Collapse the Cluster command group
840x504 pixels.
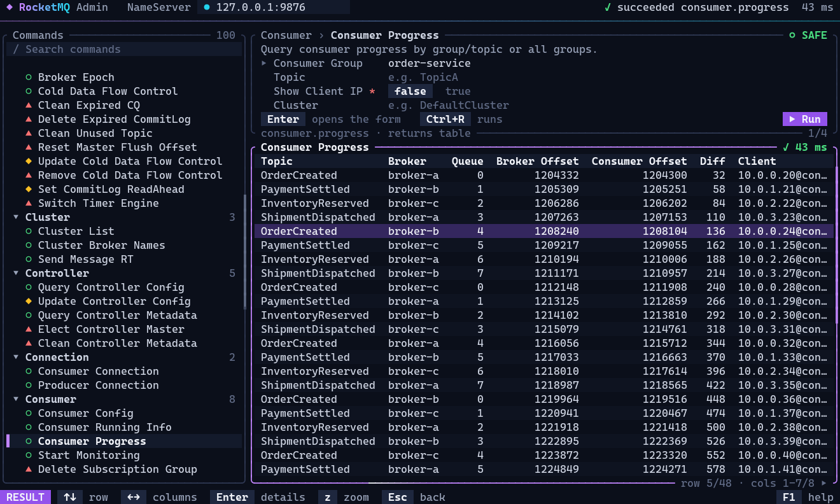click(x=16, y=218)
